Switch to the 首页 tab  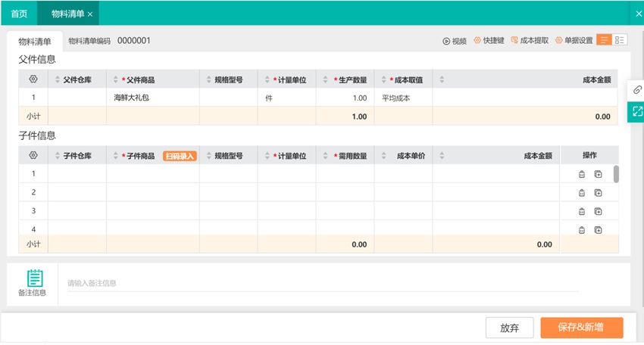[x=19, y=14]
